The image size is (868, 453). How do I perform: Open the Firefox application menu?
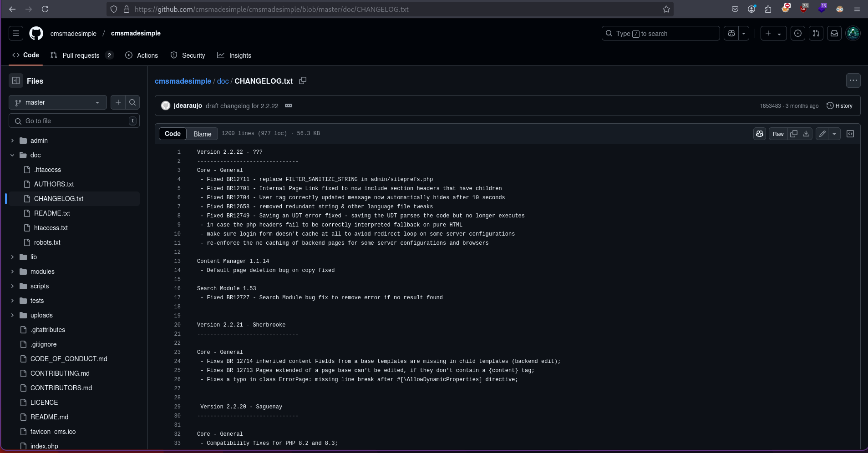857,9
